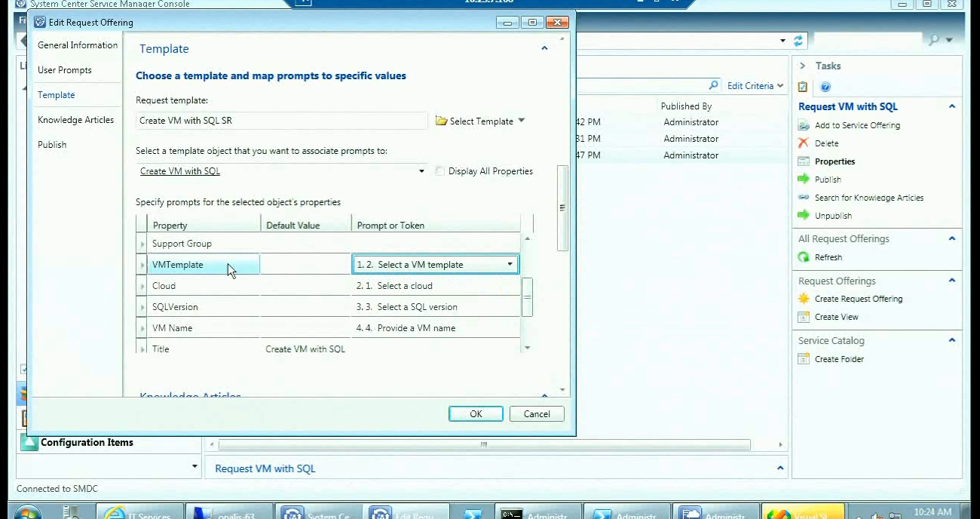Collapse the Request VM with SQL tasks group
This screenshot has width=980, height=519.
952,106
